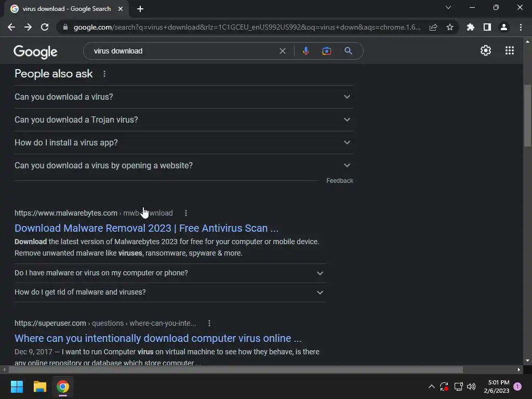
Task: Expand 'Can you download a virus by opening a website?'
Action: (x=184, y=166)
